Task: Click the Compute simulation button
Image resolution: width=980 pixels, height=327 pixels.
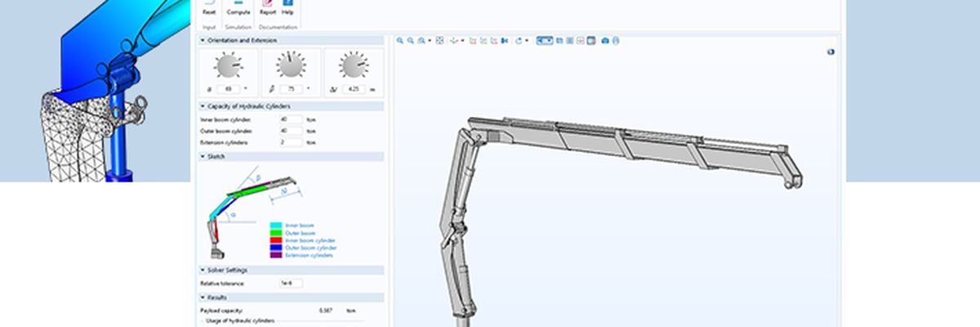Action: pos(238,9)
